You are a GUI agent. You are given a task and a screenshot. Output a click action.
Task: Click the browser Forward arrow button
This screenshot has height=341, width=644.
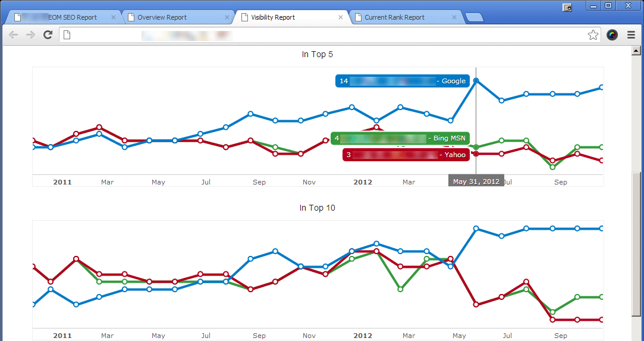pos(30,35)
